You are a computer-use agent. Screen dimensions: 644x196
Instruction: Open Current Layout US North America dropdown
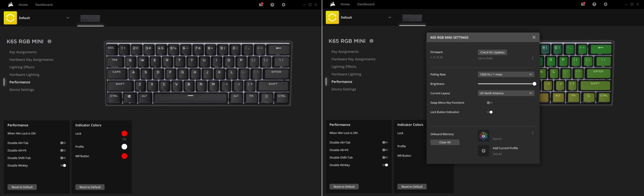coord(506,93)
